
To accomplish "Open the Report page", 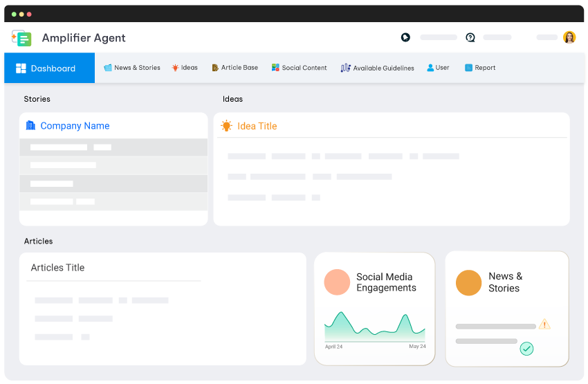I will (480, 68).
